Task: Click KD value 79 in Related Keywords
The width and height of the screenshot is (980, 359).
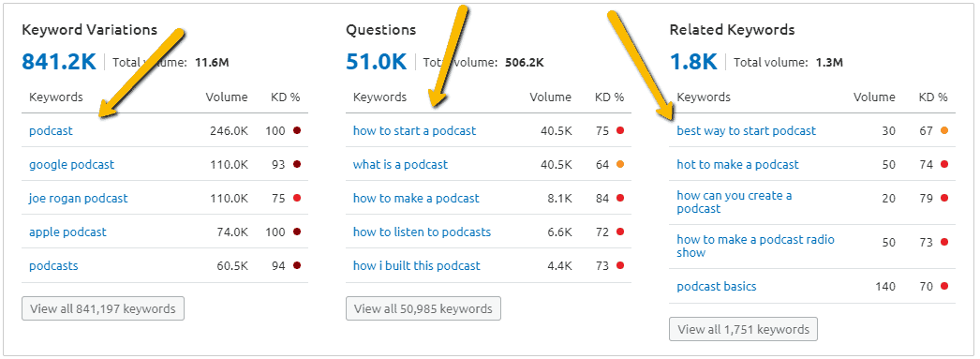Action: [x=927, y=199]
